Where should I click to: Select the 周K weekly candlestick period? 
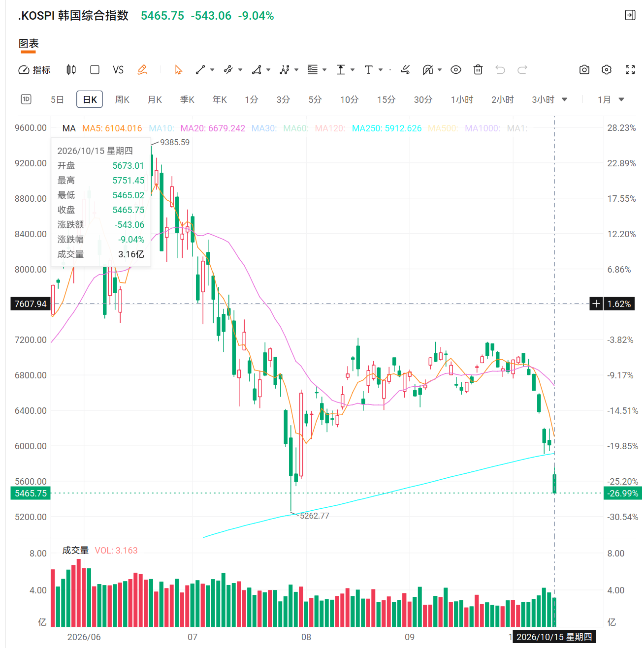[122, 99]
